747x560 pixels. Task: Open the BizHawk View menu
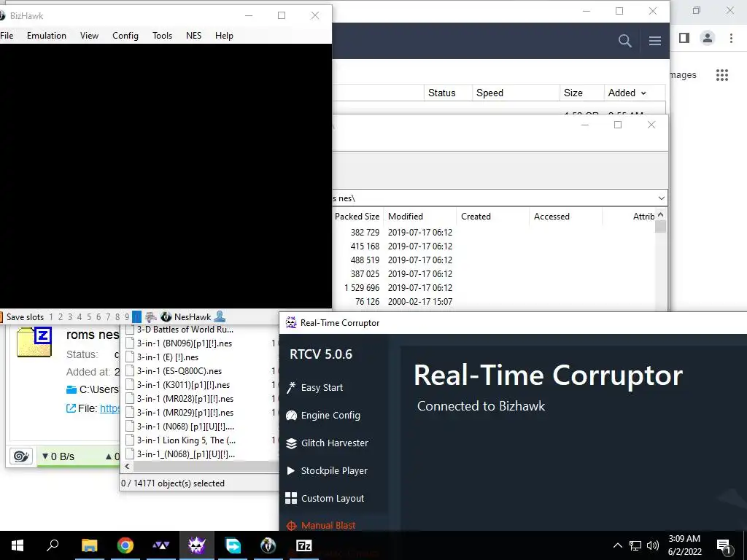[89, 36]
